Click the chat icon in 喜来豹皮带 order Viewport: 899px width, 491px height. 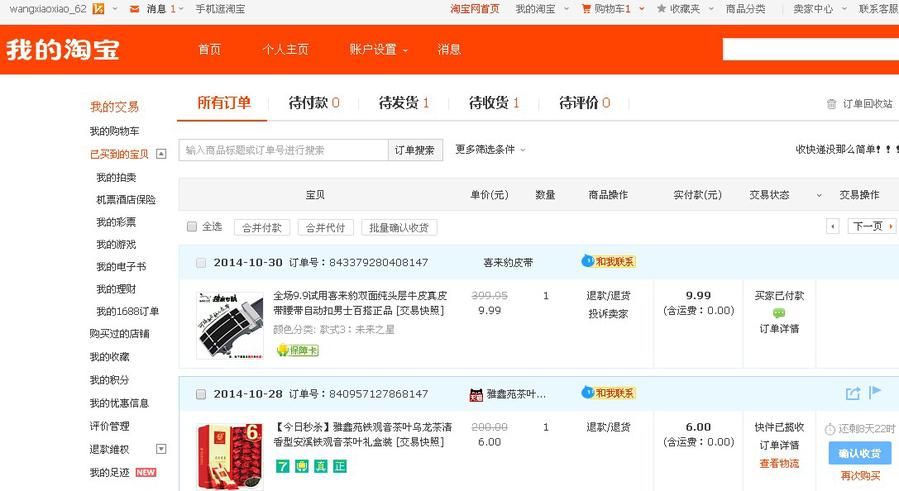coord(779,313)
